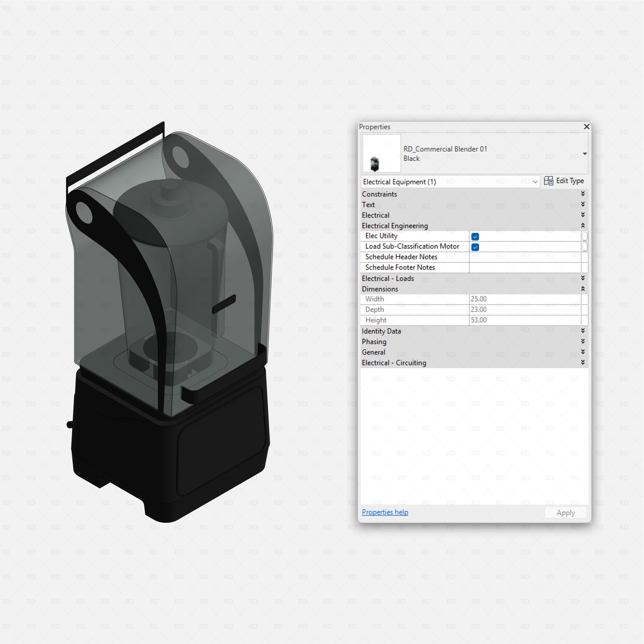Expand the Phasing section

click(x=582, y=341)
